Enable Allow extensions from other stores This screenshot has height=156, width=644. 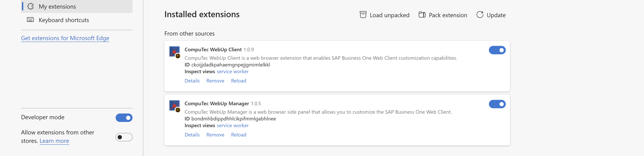[124, 137]
